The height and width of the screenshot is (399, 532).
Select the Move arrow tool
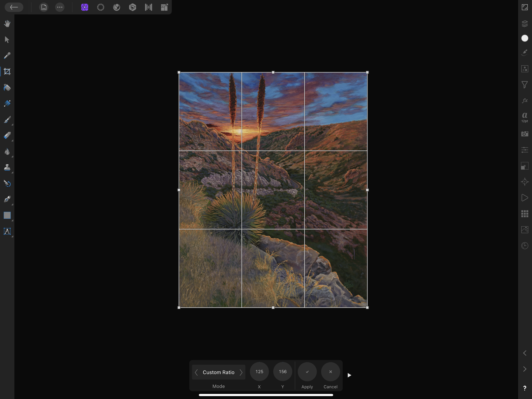coord(7,40)
